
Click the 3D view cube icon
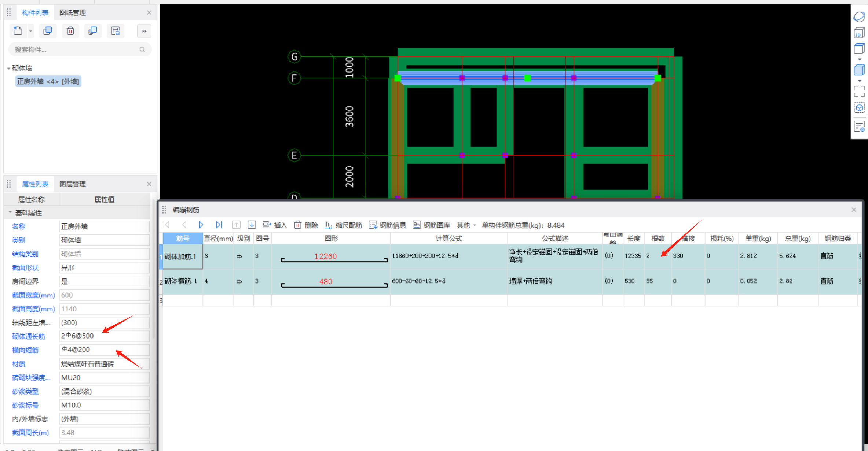(859, 33)
